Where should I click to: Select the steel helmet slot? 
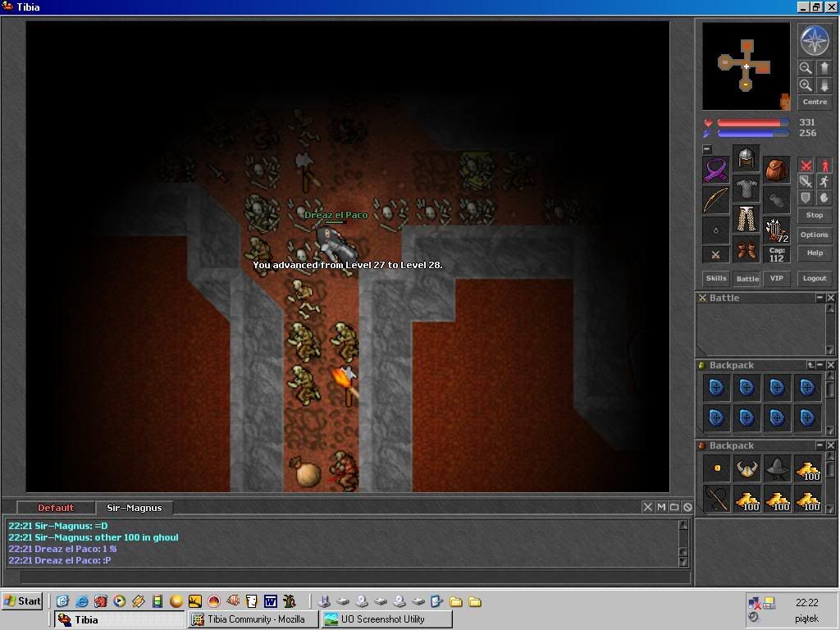(x=746, y=158)
